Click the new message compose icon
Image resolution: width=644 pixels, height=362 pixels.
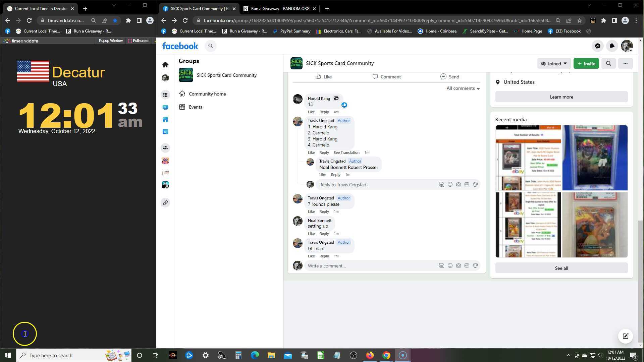click(625, 336)
